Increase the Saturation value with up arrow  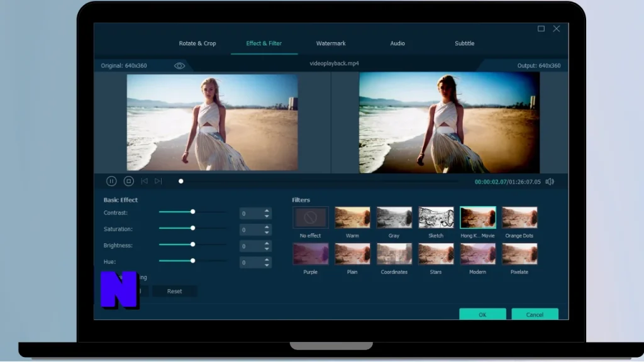267,228
